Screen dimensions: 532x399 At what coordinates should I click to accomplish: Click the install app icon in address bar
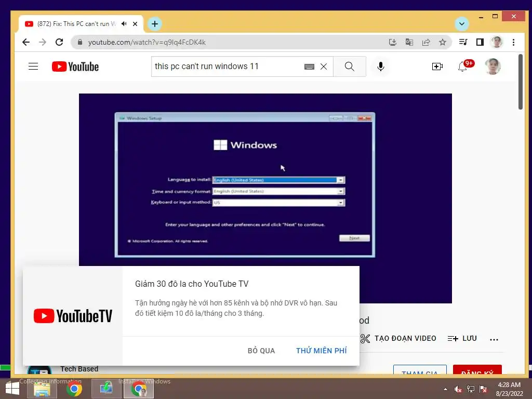click(x=393, y=42)
